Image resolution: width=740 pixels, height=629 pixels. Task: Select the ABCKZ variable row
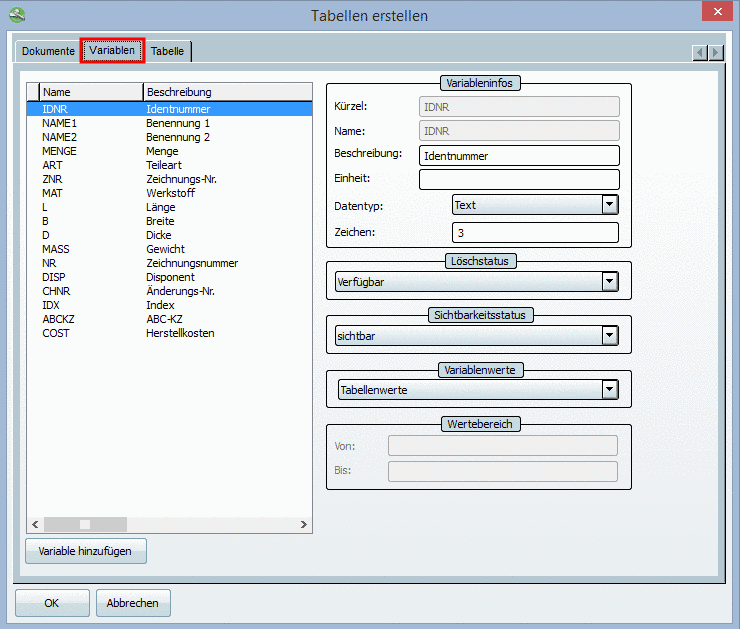[169, 319]
